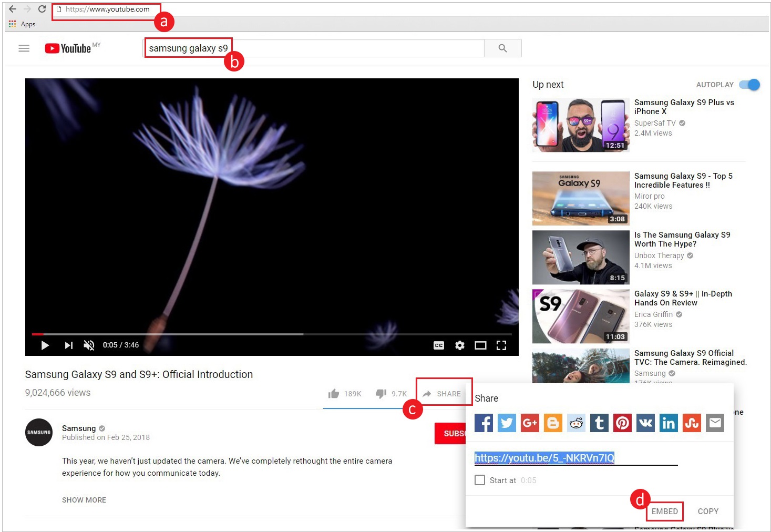Go to YouTube home via the logo
771x532 pixels.
[x=68, y=48]
